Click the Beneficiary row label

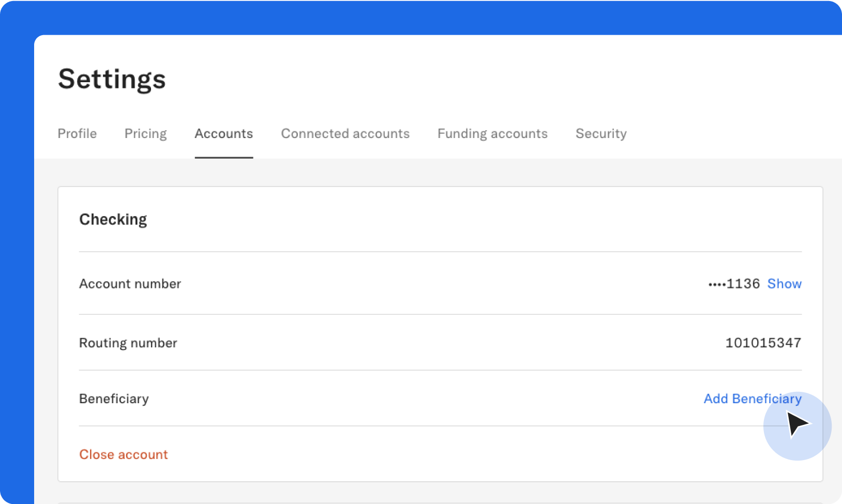[114, 399]
